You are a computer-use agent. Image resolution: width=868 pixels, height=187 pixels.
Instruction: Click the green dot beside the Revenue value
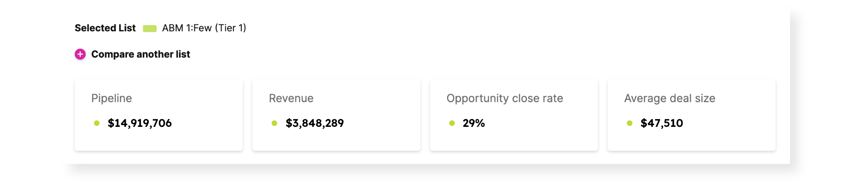[274, 123]
